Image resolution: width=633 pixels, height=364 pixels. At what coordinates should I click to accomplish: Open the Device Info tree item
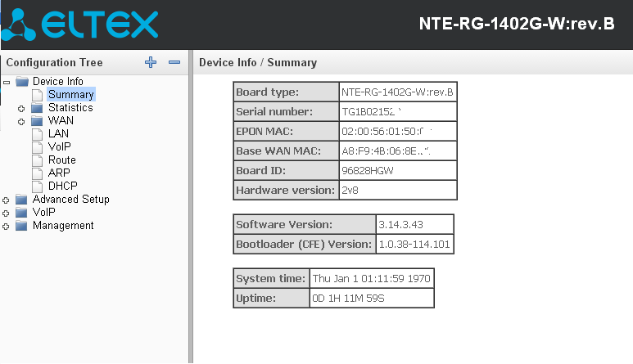(57, 82)
